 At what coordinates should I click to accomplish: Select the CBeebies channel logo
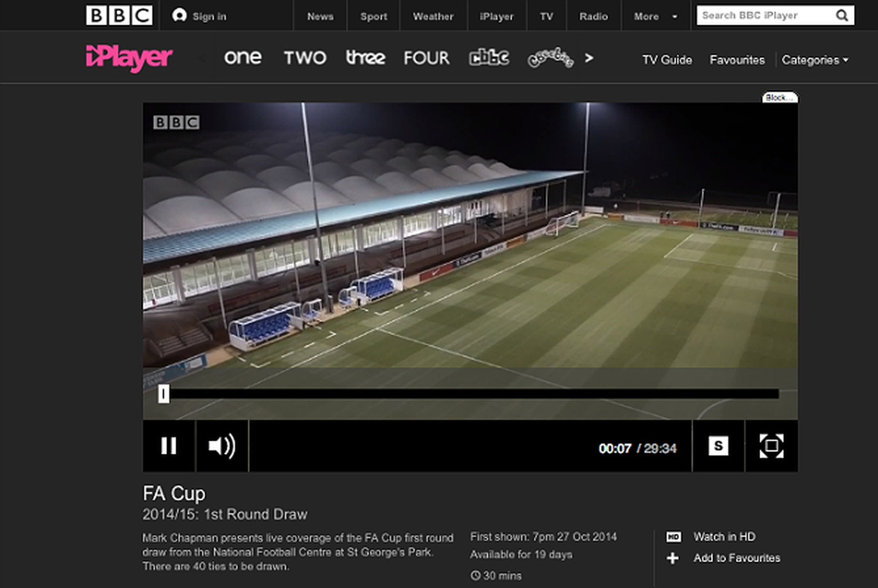tap(550, 58)
